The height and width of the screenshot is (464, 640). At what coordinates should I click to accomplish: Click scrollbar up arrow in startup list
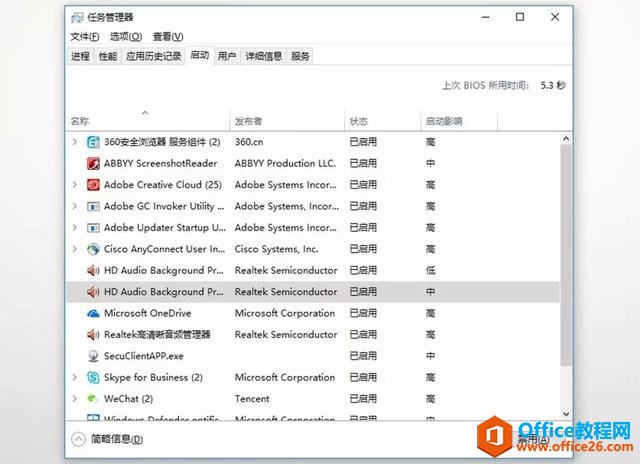(x=566, y=139)
